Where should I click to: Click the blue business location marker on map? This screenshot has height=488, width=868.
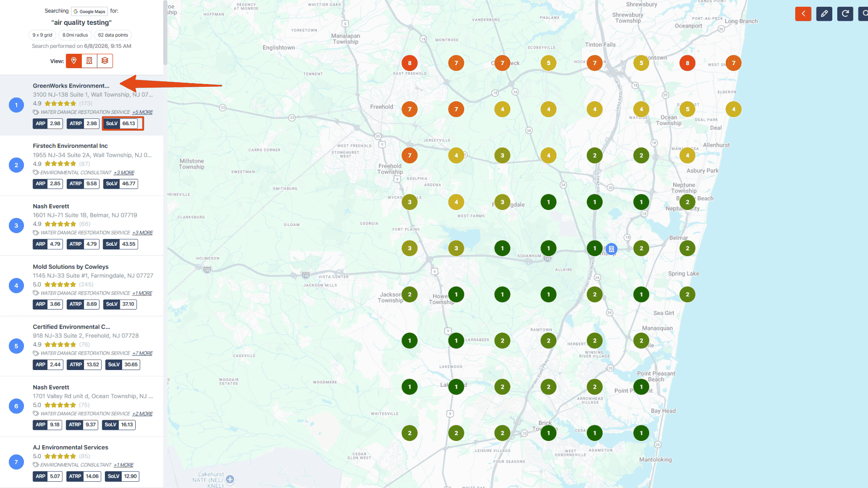point(611,249)
